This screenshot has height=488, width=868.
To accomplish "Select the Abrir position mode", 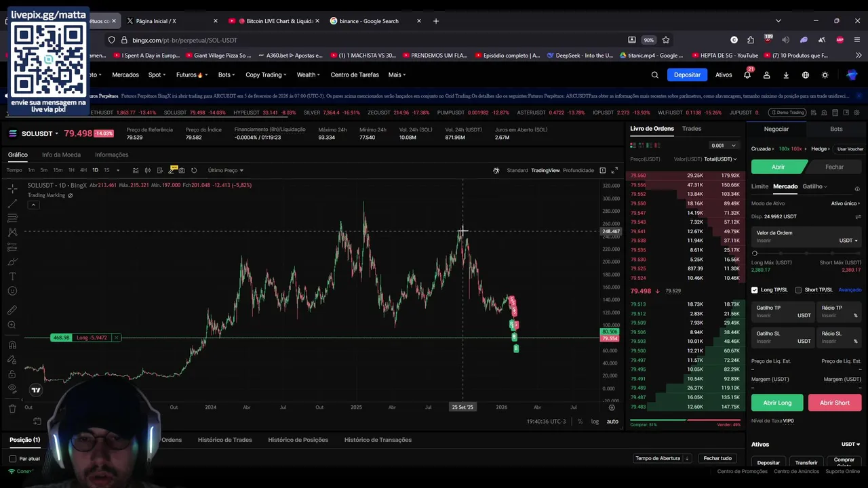I will (x=778, y=167).
